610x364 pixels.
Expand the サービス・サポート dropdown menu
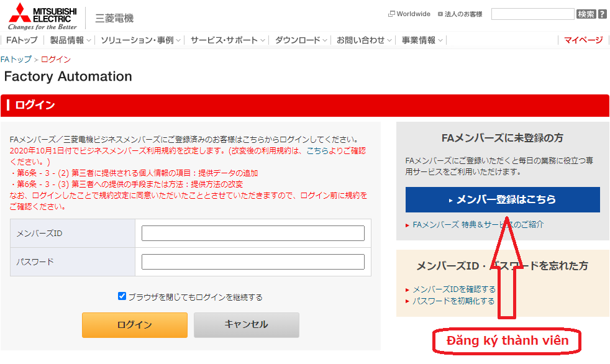click(227, 40)
